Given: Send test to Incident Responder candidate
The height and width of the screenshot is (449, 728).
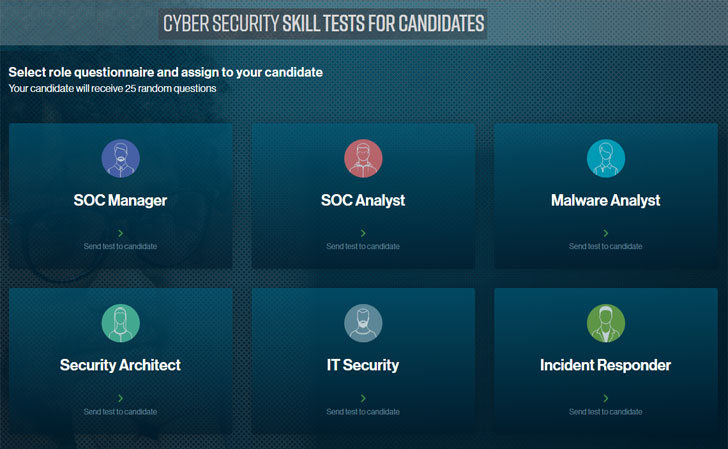Looking at the screenshot, I should tap(605, 411).
